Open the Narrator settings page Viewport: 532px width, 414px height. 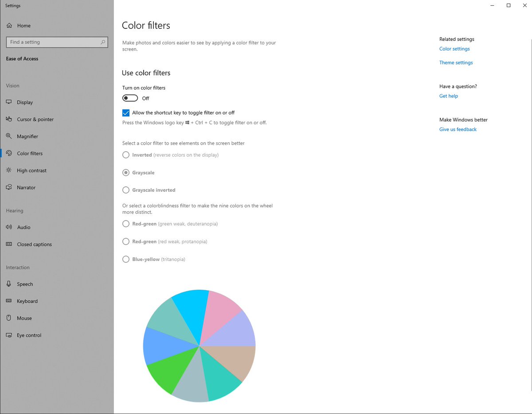(x=57, y=188)
